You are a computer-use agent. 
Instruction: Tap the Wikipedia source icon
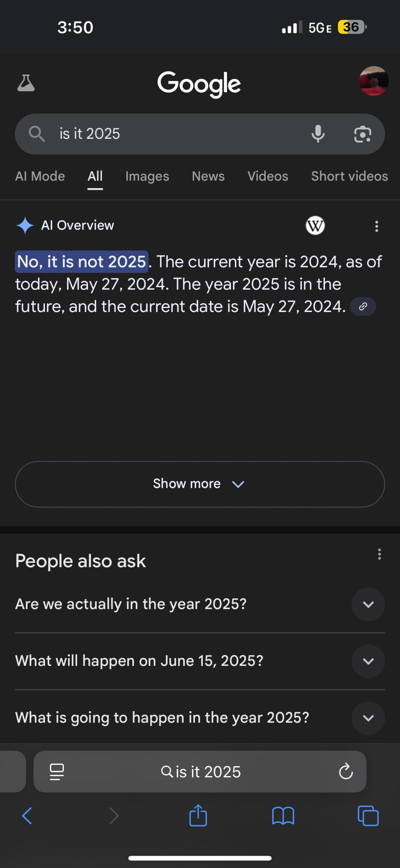tap(315, 225)
